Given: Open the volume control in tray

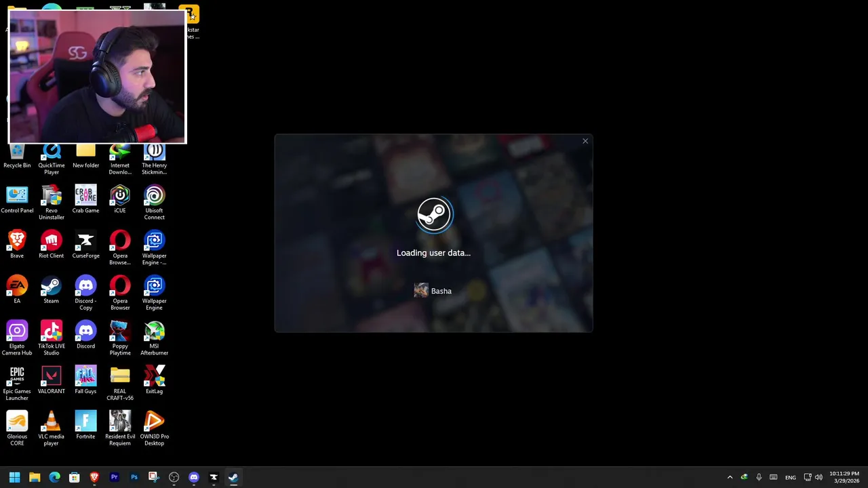Looking at the screenshot, I should 818,477.
